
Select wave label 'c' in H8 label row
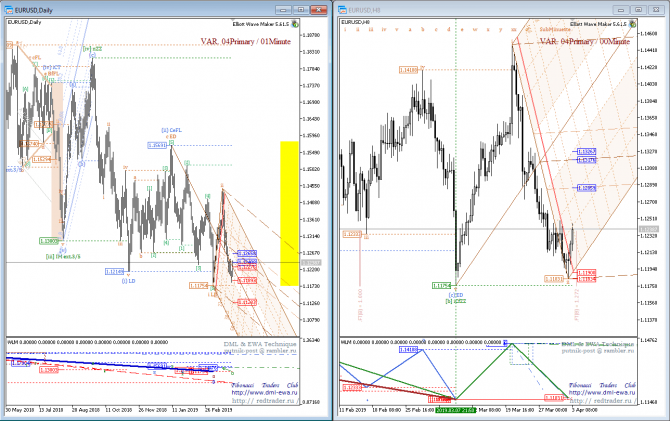point(436,29)
